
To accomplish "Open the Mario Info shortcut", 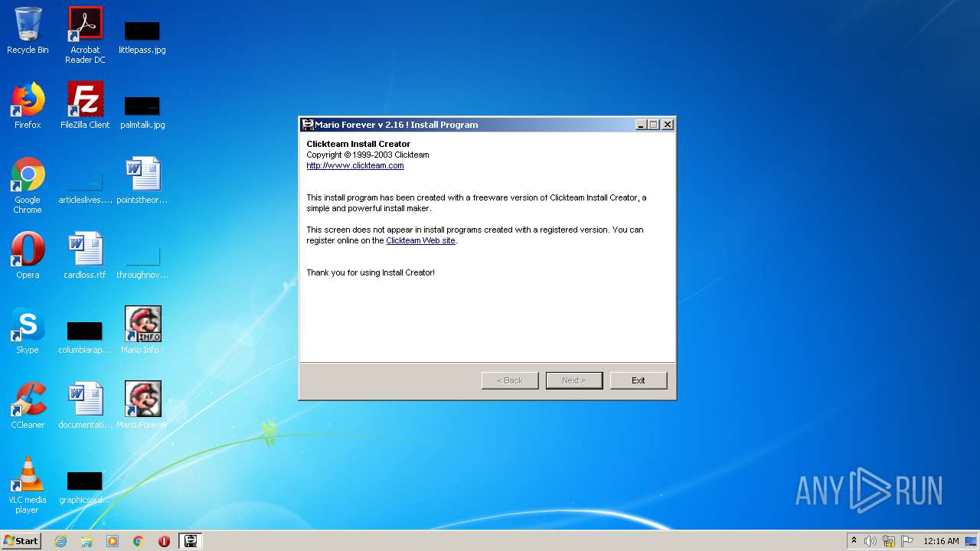I will click(142, 331).
